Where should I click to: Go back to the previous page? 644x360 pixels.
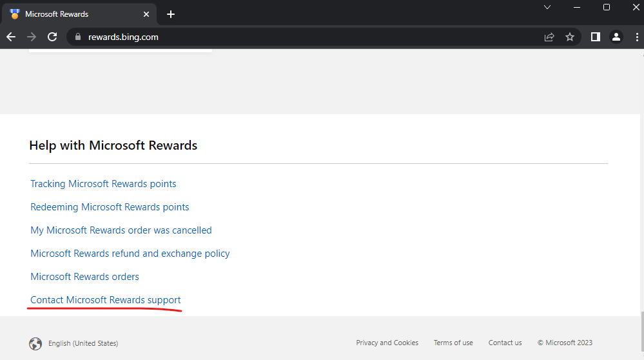(x=11, y=37)
